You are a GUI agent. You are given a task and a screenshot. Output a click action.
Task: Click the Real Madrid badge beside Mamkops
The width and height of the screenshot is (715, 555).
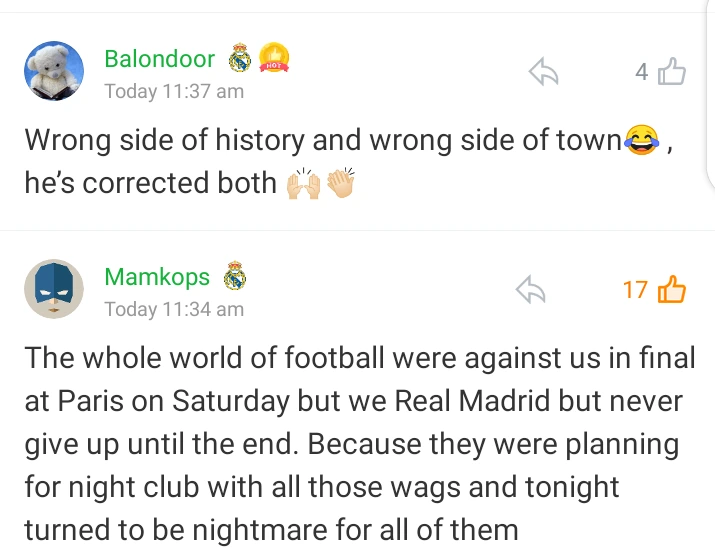click(234, 276)
